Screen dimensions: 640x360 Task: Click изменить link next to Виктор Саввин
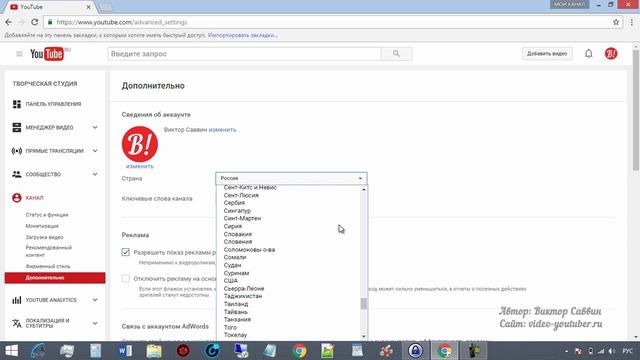[x=222, y=130]
